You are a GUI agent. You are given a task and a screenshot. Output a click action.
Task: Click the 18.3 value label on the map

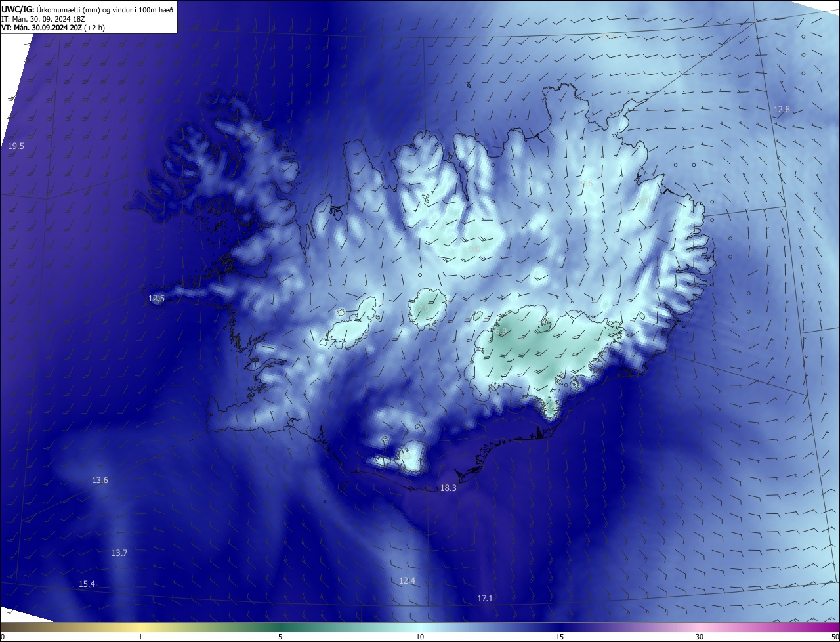[x=448, y=488]
